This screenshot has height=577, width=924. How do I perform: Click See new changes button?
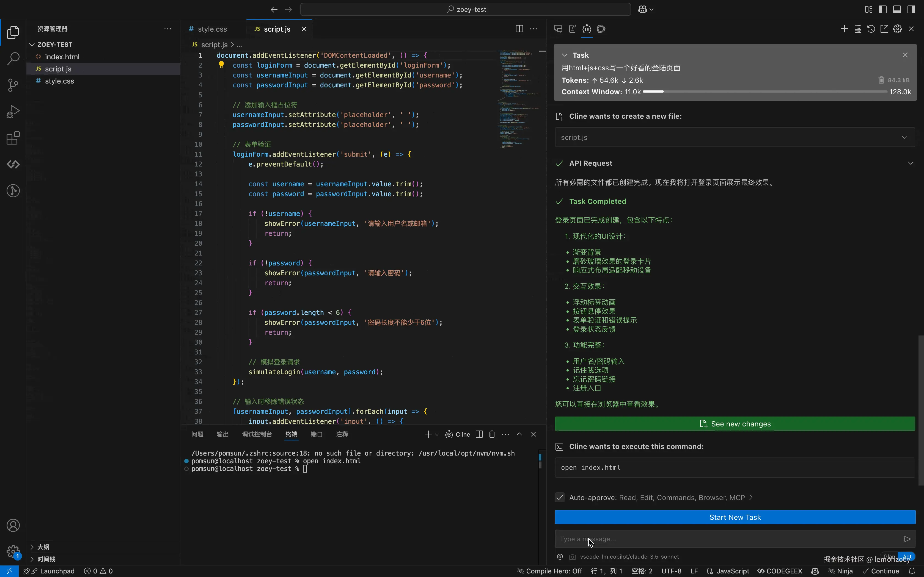(x=735, y=424)
